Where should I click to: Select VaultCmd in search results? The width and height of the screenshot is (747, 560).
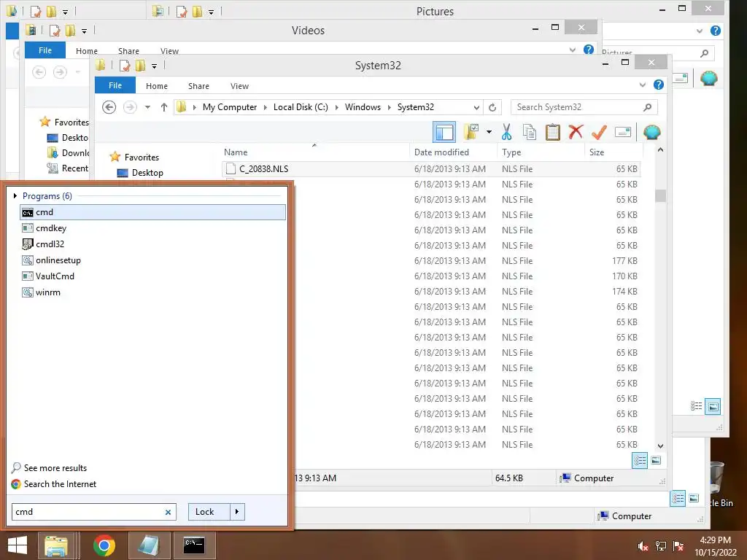(x=152, y=276)
